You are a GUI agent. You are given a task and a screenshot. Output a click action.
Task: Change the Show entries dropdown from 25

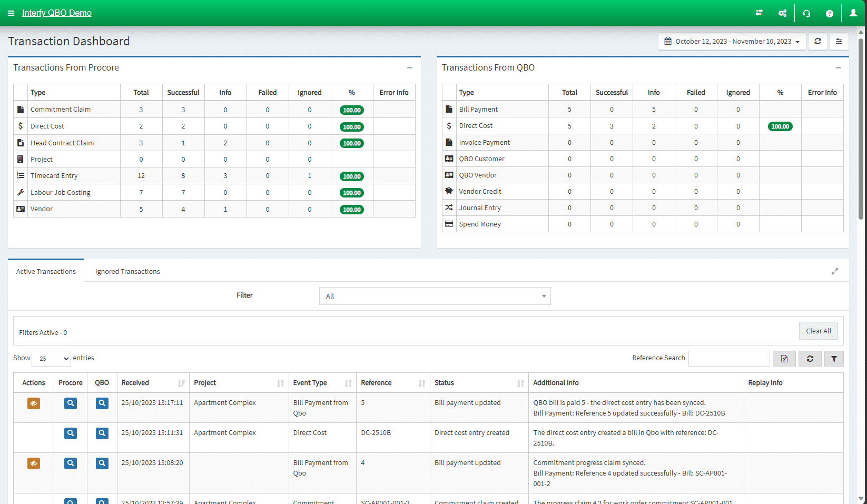pos(51,358)
